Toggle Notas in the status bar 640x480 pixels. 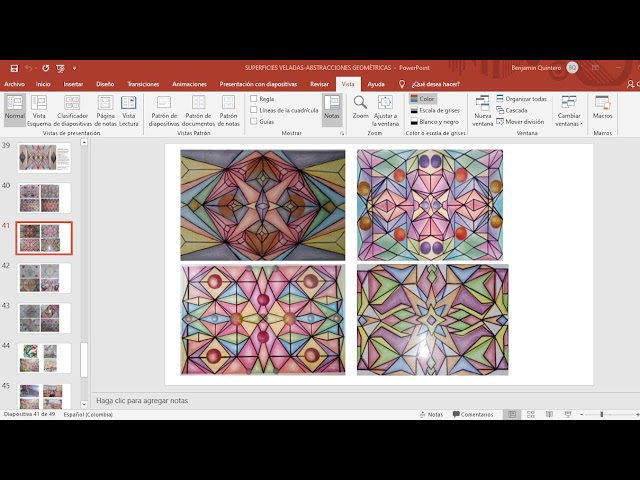point(431,414)
